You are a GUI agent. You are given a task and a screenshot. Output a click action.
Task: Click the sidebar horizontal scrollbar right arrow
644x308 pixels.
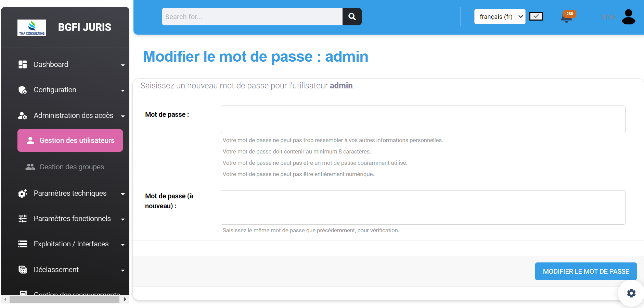tap(125, 299)
